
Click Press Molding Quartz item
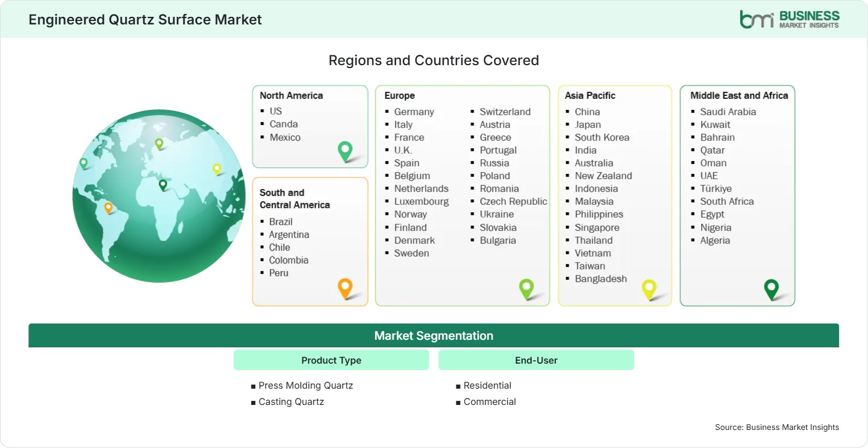306,385
